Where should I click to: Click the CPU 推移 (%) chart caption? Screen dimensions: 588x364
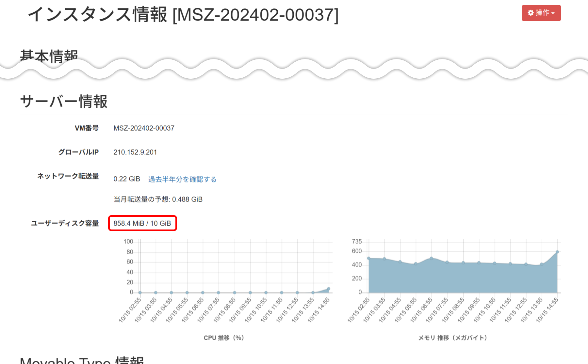[224, 338]
